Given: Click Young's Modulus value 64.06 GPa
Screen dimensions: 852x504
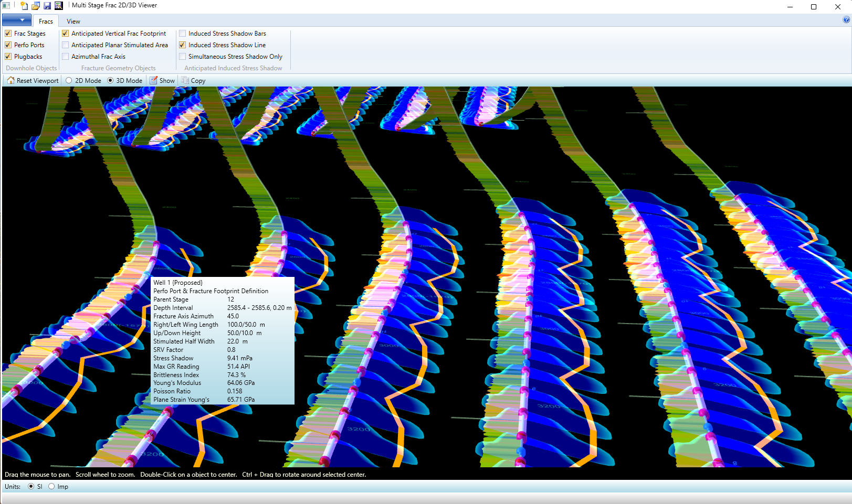Looking at the screenshot, I should tap(241, 383).
